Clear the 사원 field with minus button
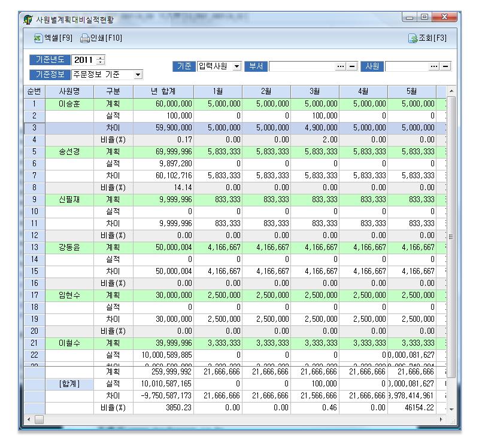Screen dimensions: 479x448 [x=445, y=65]
